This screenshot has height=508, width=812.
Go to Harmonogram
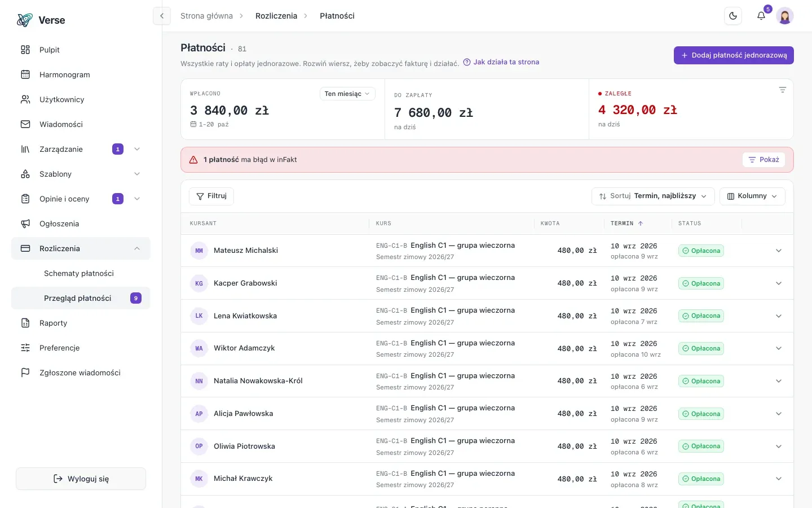[81, 75]
